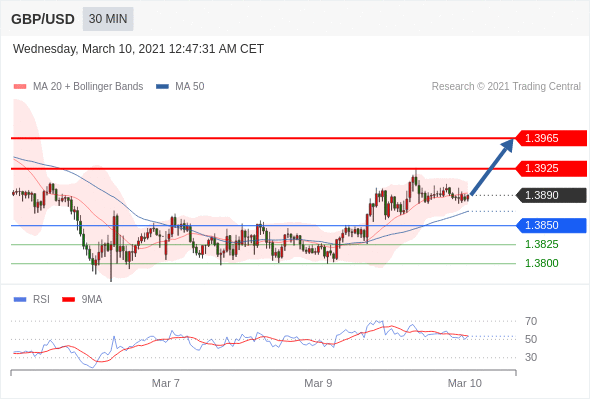The image size is (590, 400).
Task: Click the blue upward trend arrow
Action: click(x=492, y=167)
